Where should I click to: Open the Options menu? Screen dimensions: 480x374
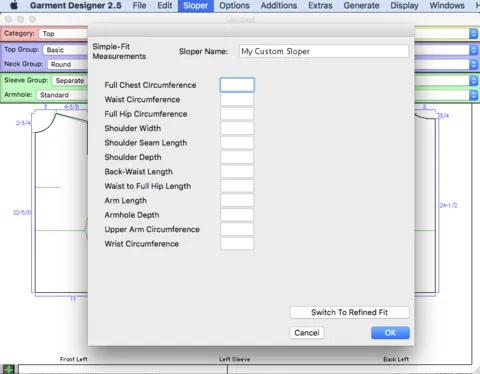(x=234, y=5)
